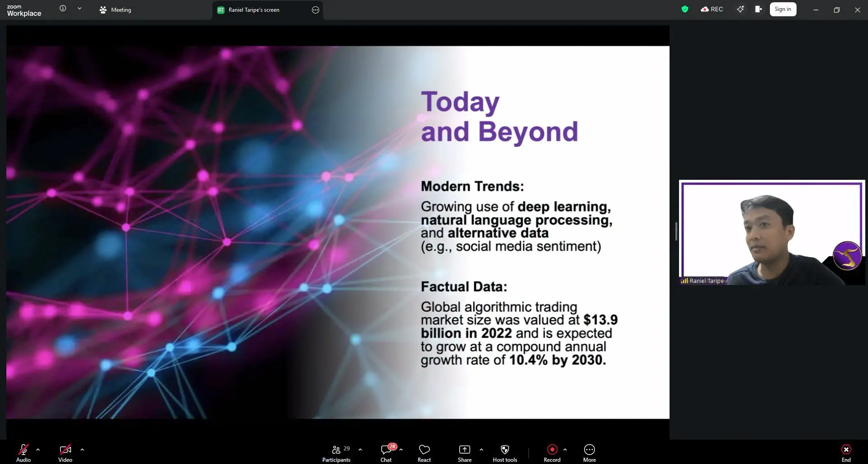Image resolution: width=868 pixels, height=464 pixels.
Task: Click the Sign in button
Action: tap(783, 9)
